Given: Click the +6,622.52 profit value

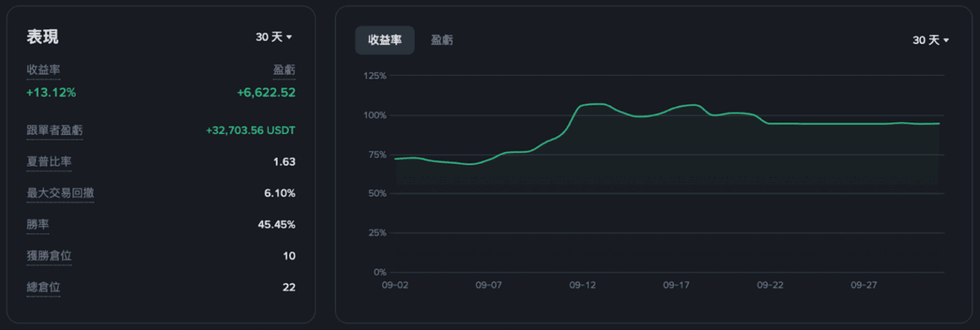Looking at the screenshot, I should tap(265, 92).
